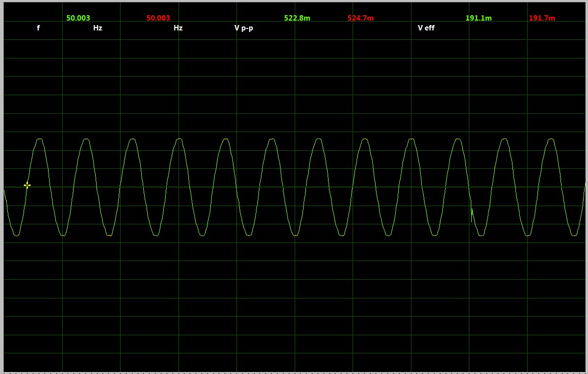
Task: Click the Hz unit beside red frequency
Action: tap(178, 28)
